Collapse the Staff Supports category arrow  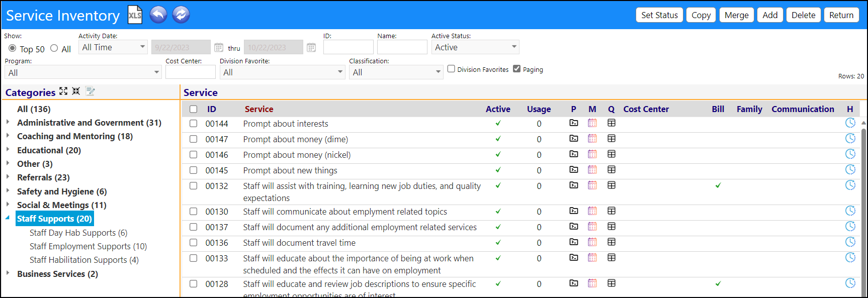tap(8, 218)
